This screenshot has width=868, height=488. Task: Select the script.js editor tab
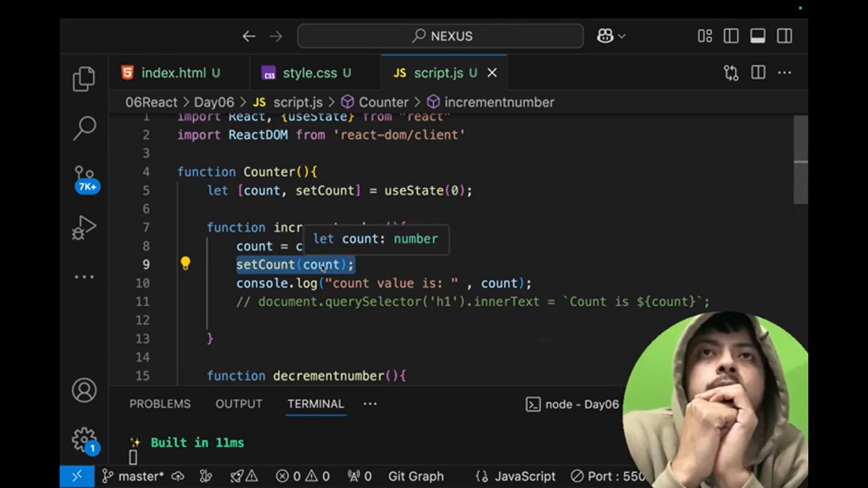pyautogui.click(x=444, y=73)
